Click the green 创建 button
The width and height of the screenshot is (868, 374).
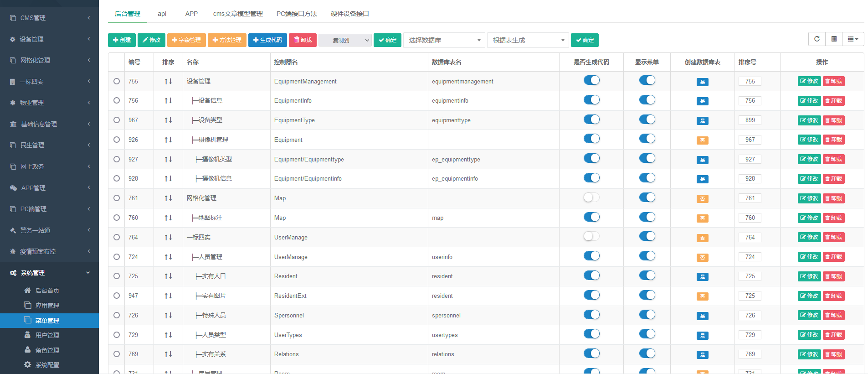click(x=122, y=40)
